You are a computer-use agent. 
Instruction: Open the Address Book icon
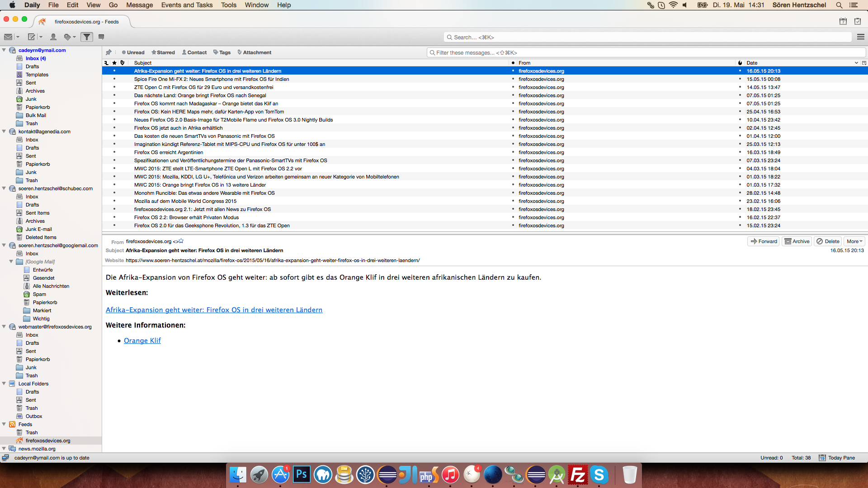tap(53, 37)
